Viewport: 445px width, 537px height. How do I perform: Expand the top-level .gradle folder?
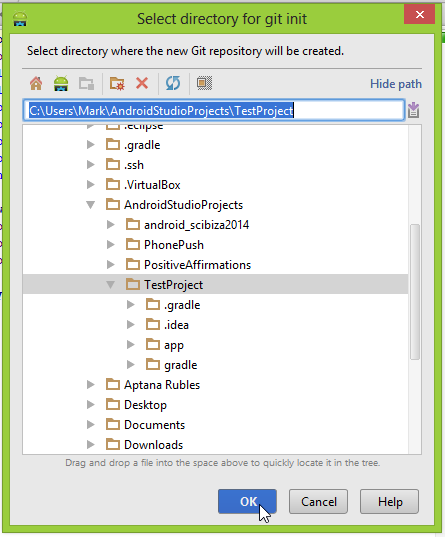(91, 145)
